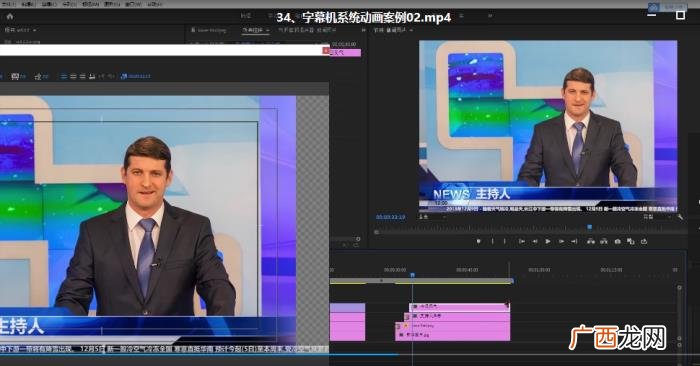700x366 pixels.
Task: Click the tab stops icon in title toolbar
Action: pos(92,77)
